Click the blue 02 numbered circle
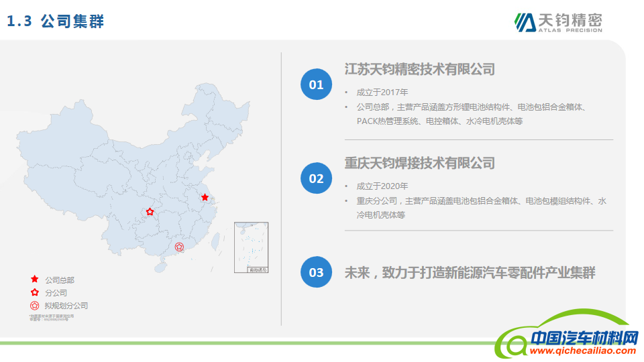The width and height of the screenshot is (644, 362). coord(316,178)
